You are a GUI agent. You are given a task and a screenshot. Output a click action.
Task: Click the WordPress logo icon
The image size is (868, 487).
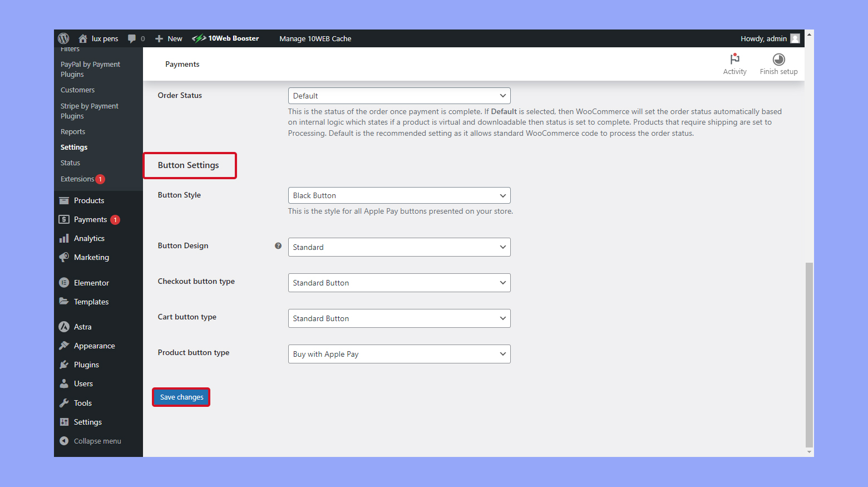63,38
